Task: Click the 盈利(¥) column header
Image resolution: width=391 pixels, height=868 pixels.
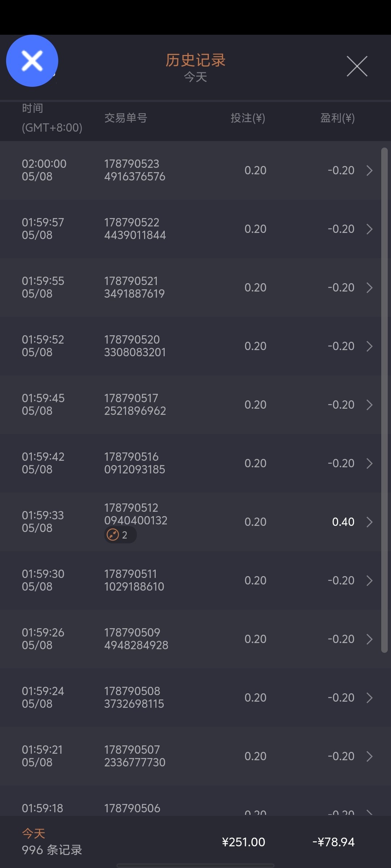Action: (x=337, y=118)
